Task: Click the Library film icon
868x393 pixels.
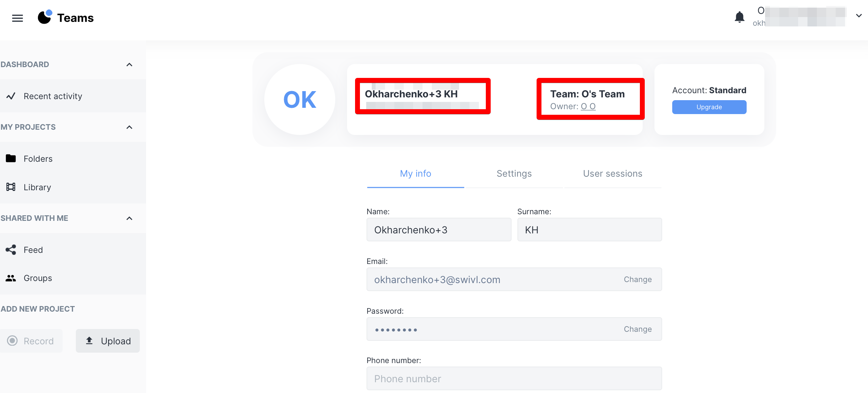Action: click(11, 187)
